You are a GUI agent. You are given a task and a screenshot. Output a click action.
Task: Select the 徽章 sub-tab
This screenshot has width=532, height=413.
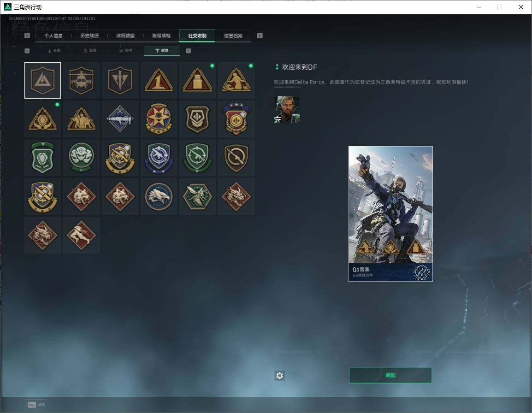(162, 51)
